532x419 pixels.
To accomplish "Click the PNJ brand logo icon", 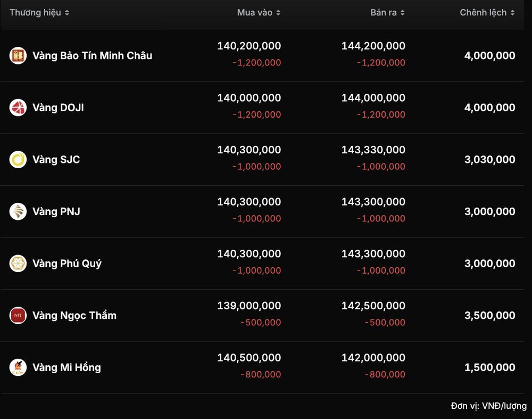I will 18,211.
